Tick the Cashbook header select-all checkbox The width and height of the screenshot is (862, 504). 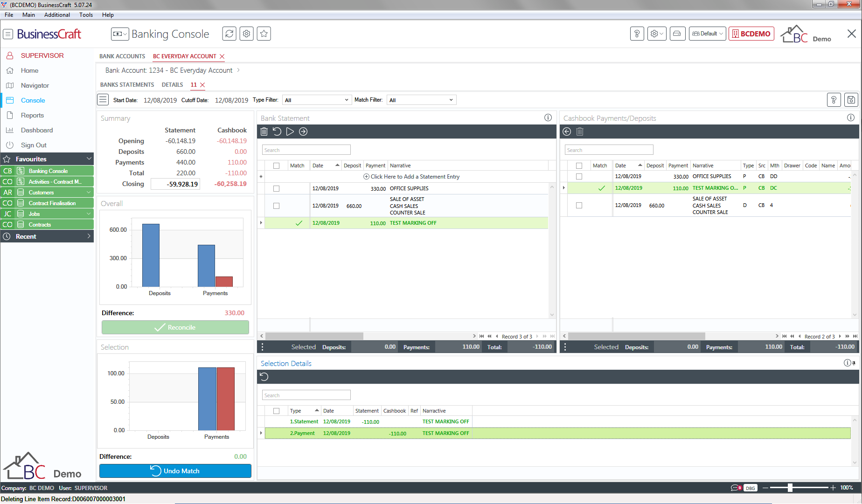pyautogui.click(x=579, y=166)
